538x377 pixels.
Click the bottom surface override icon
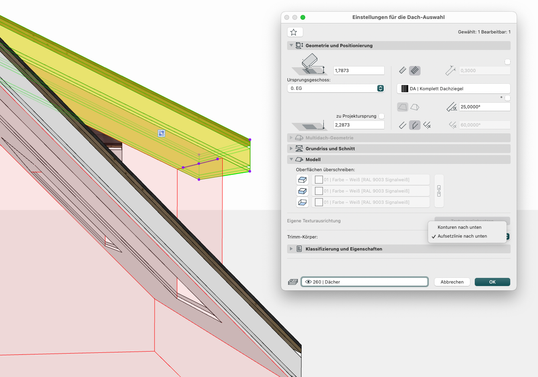tap(302, 202)
